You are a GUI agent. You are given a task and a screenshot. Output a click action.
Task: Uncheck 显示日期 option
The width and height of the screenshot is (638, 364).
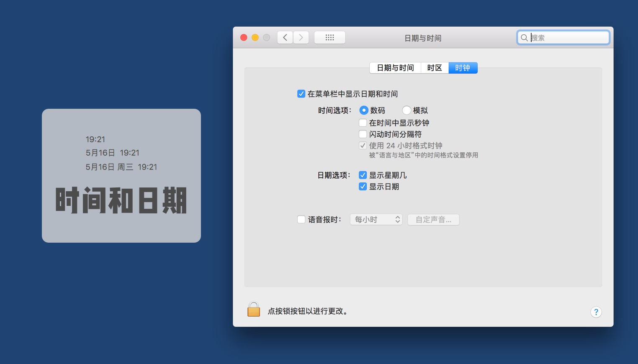(x=363, y=187)
